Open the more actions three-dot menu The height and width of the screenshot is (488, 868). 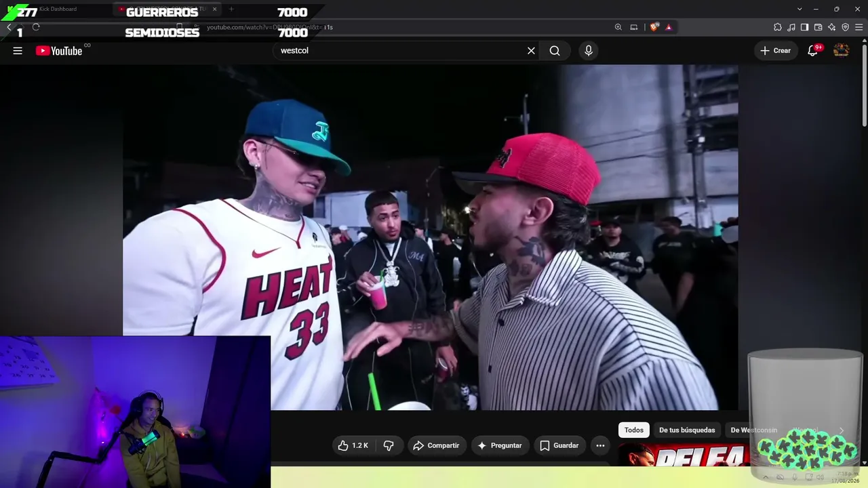pos(600,445)
